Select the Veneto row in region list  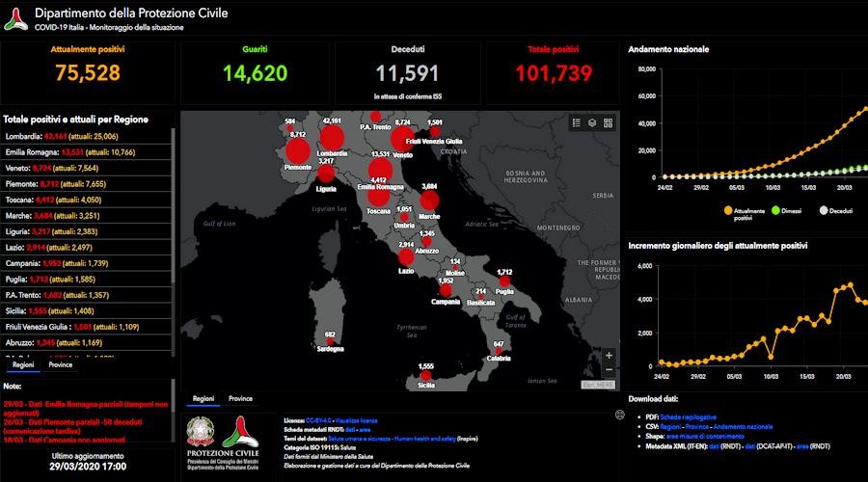(86, 169)
